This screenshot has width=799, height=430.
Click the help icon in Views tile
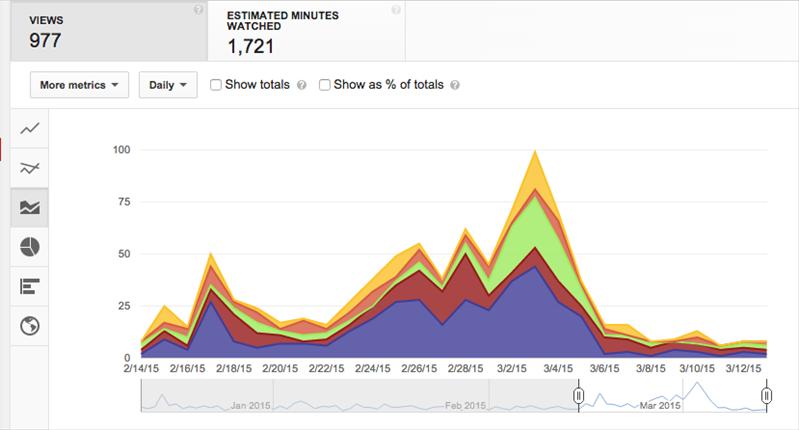[198, 10]
